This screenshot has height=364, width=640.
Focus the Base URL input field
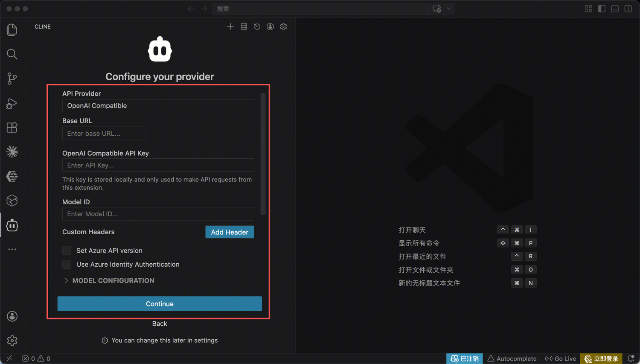click(104, 134)
